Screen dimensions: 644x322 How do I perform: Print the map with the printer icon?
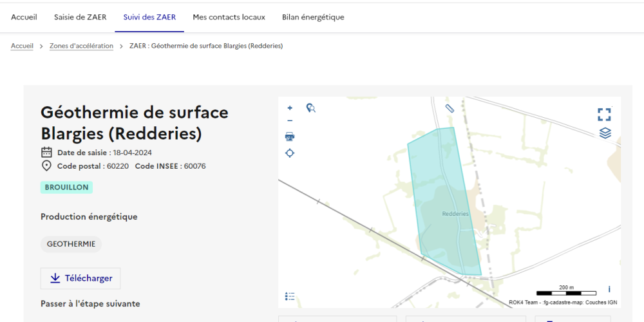click(290, 137)
